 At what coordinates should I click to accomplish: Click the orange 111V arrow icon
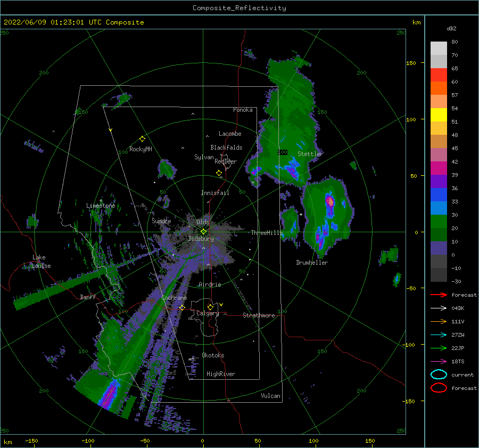(x=439, y=321)
